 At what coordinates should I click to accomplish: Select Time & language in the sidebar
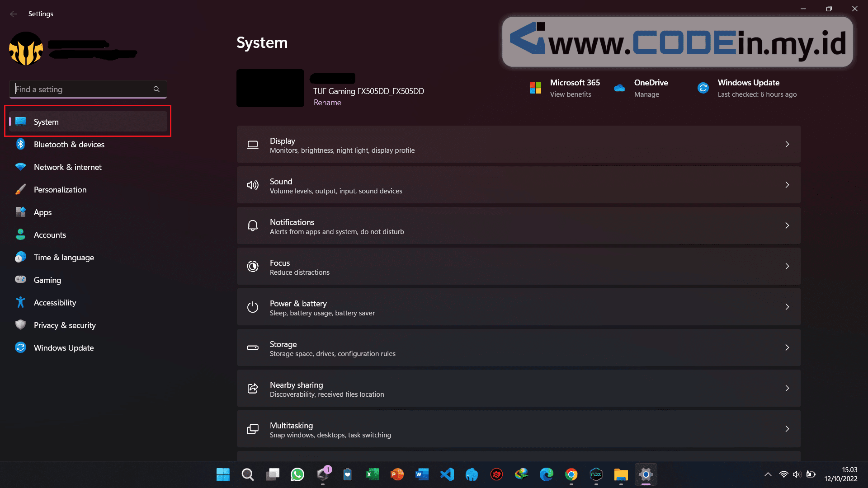[64, 258]
